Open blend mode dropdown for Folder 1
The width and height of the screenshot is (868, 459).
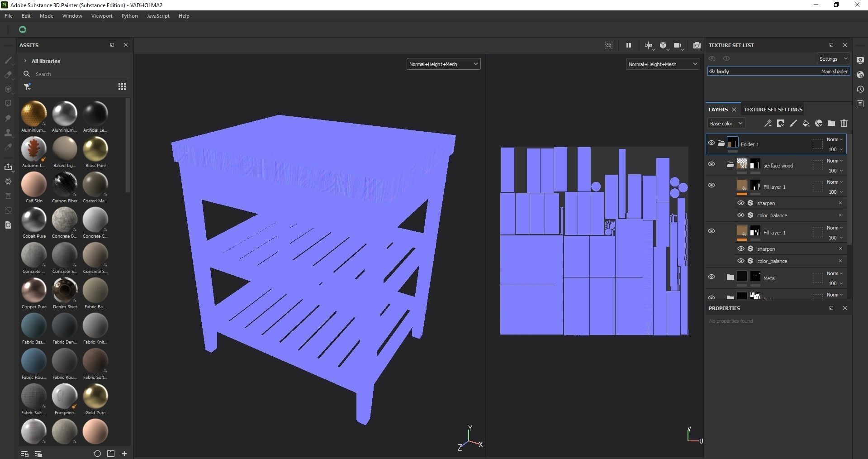pyautogui.click(x=835, y=139)
